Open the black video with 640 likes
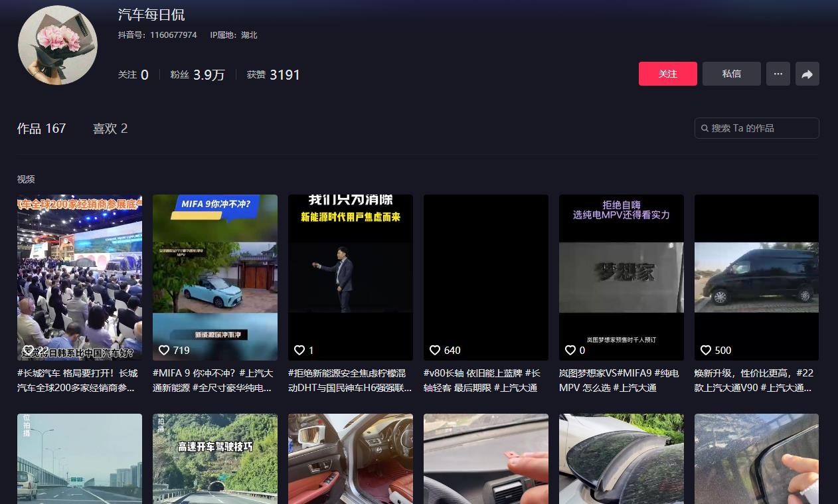The width and height of the screenshot is (838, 504). pos(486,278)
